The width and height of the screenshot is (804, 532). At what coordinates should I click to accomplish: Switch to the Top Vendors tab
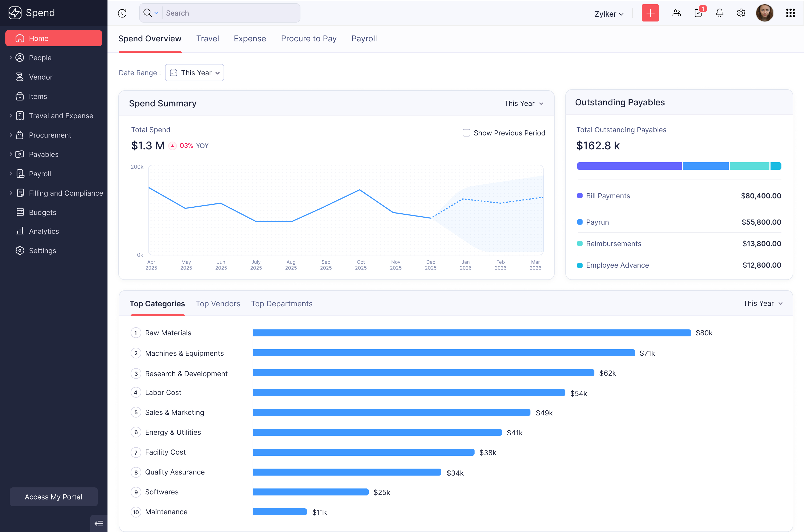click(x=218, y=304)
